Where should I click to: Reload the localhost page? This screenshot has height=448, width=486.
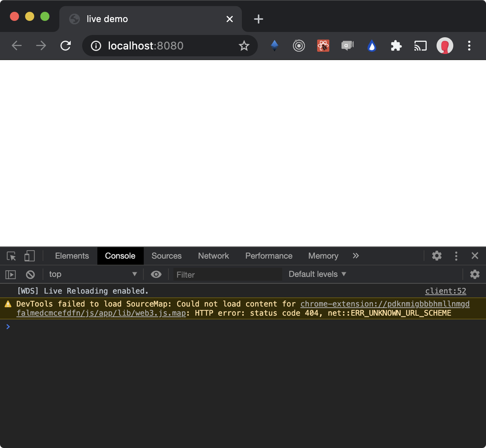[x=66, y=46]
